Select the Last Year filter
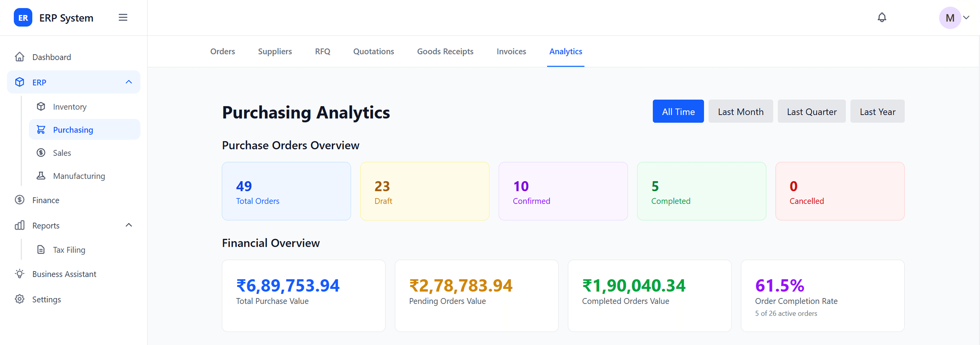Screen dimensions: 980x345 pyautogui.click(x=877, y=112)
